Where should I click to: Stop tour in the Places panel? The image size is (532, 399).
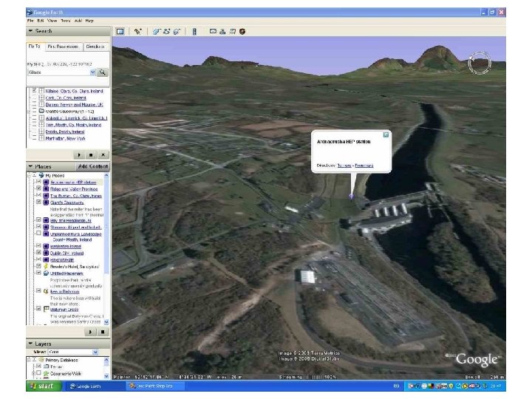pos(103,332)
